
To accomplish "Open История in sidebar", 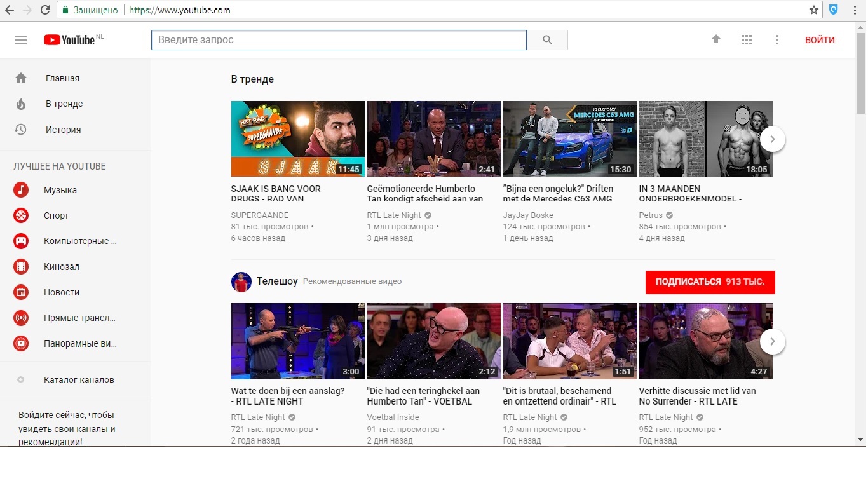I will [63, 130].
